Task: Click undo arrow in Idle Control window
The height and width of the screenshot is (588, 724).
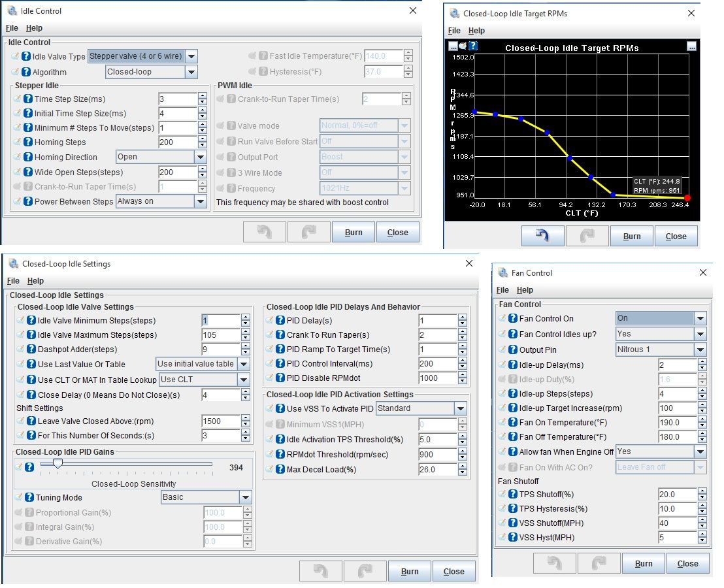Action: click(265, 232)
